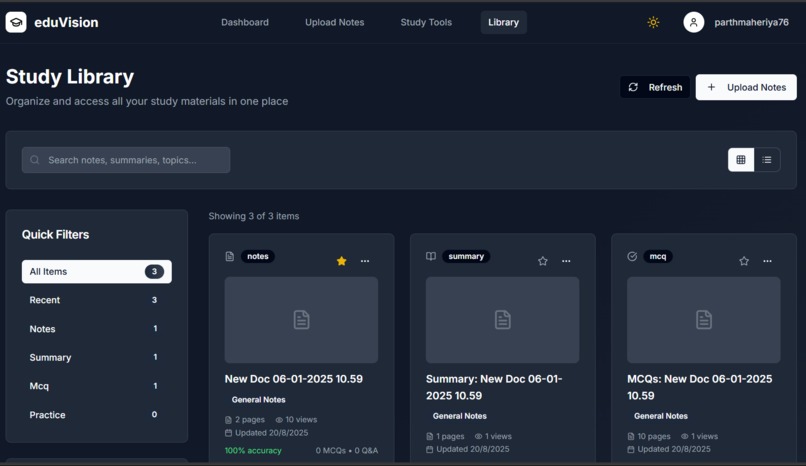Click General Notes label on notes card
This screenshot has width=806, height=466.
(259, 400)
